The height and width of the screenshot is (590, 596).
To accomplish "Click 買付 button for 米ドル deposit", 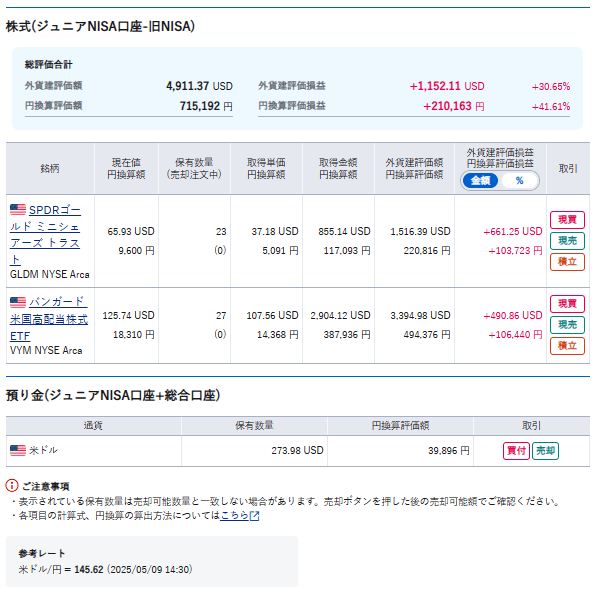I will point(516,451).
